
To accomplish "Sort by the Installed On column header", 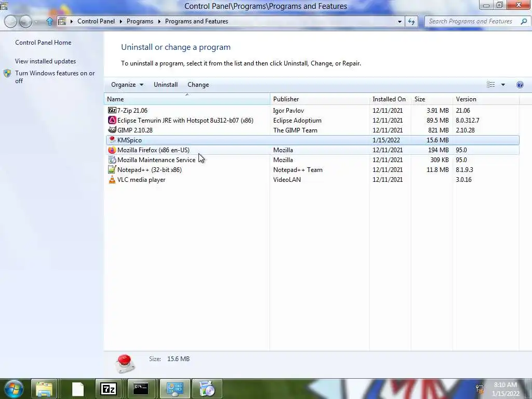I will [x=390, y=99].
